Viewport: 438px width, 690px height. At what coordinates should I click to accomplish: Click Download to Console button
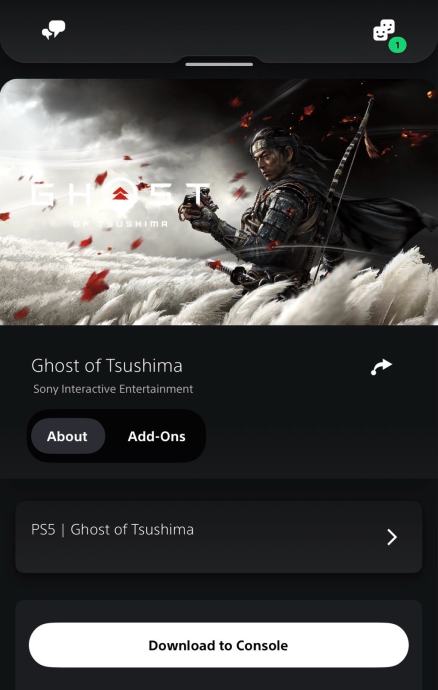[x=219, y=645]
